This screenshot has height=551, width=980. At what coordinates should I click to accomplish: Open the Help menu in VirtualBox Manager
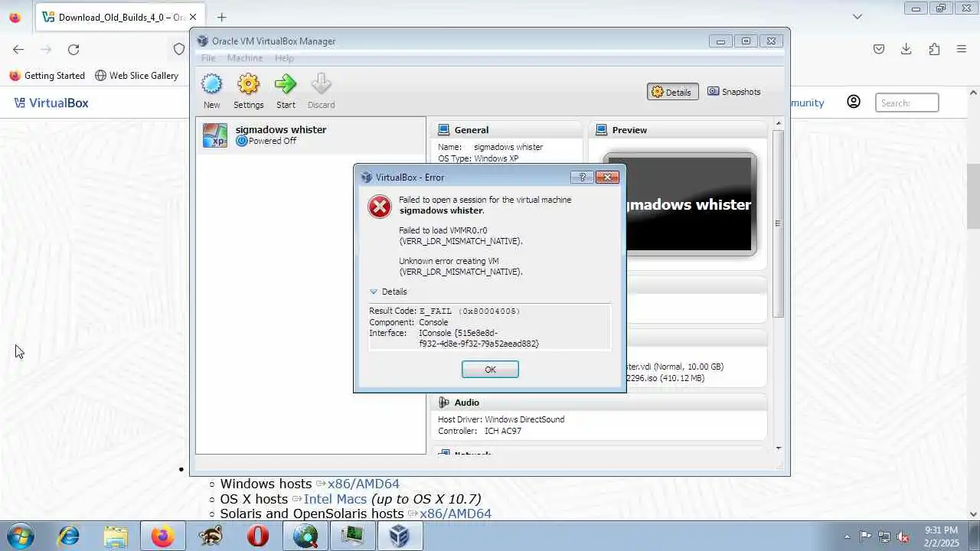(x=284, y=58)
